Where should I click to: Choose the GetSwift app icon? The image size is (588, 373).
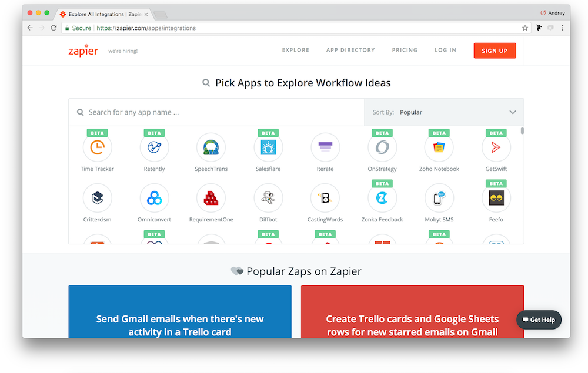tap(496, 147)
